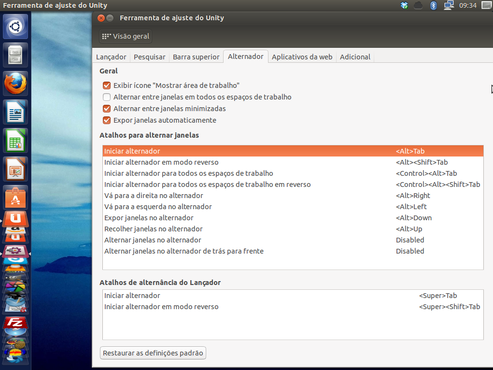The image size is (493, 370).
Task: Click the <Alt>Right shortcut value
Action: [x=413, y=196]
